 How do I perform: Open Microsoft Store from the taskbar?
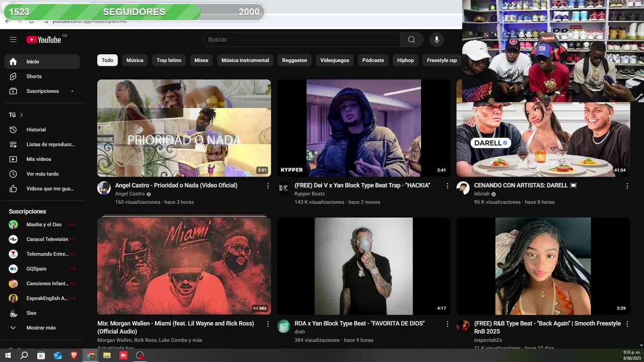41,355
